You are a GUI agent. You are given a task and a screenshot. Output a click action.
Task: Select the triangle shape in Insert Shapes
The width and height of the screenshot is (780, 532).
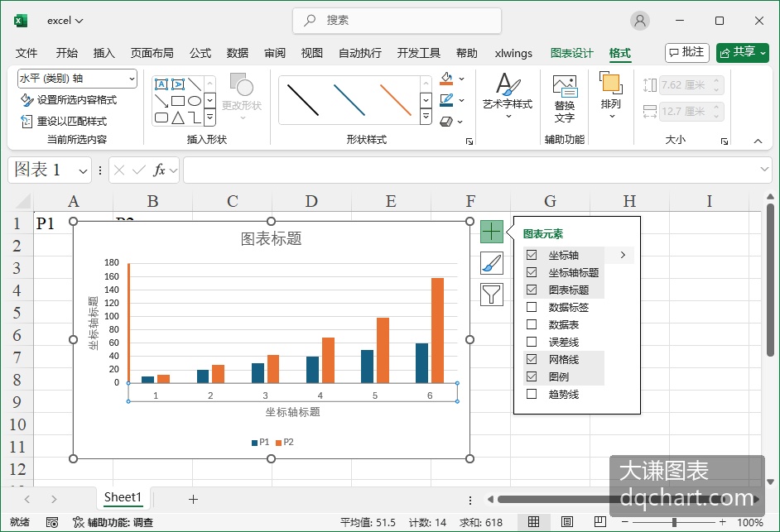click(177, 117)
